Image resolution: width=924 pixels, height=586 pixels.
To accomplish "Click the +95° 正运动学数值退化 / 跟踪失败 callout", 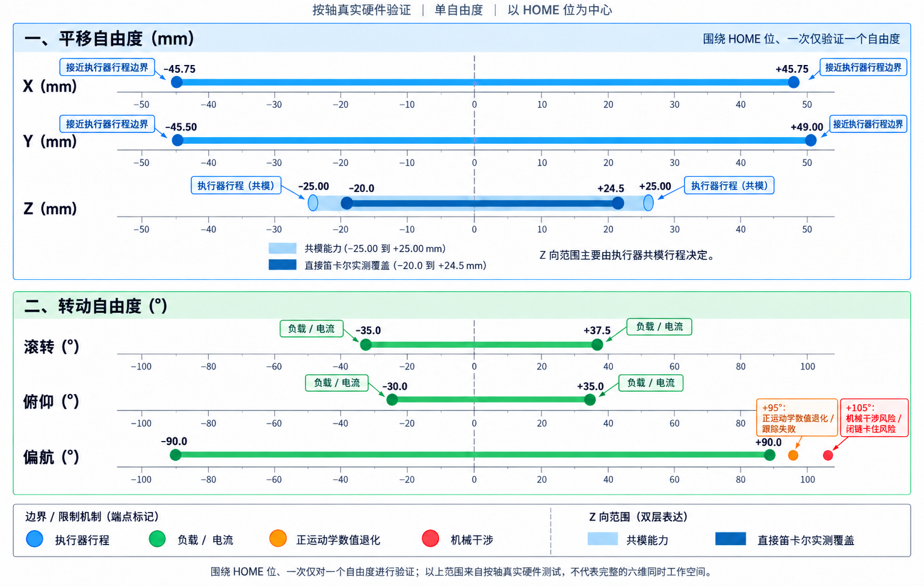I will (x=797, y=418).
